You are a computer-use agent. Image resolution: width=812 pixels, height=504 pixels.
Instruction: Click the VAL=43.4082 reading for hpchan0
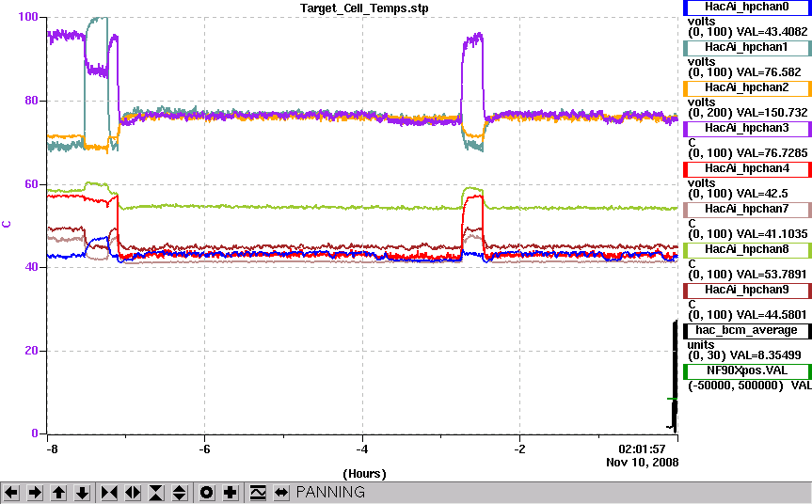tap(772, 32)
